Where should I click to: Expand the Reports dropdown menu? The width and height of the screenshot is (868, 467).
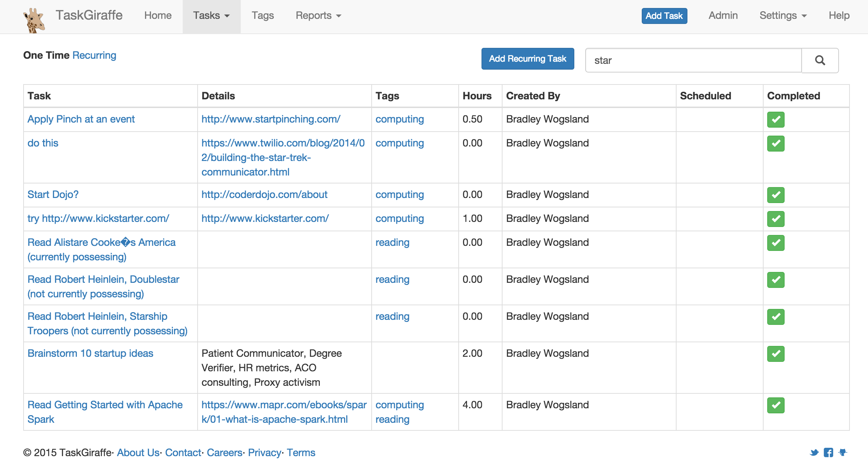[x=318, y=16]
